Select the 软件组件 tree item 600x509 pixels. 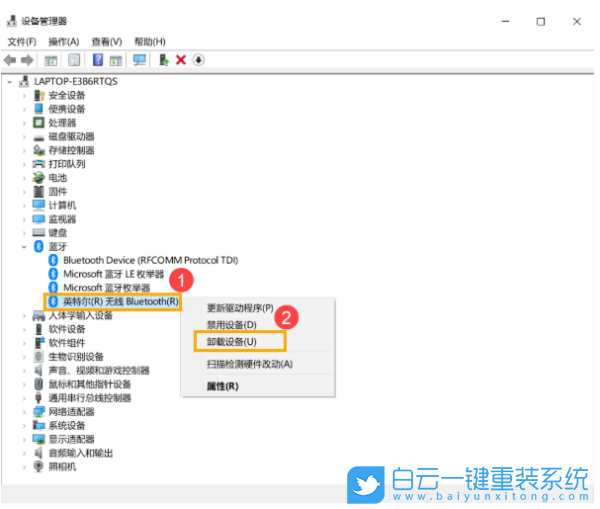(x=67, y=343)
